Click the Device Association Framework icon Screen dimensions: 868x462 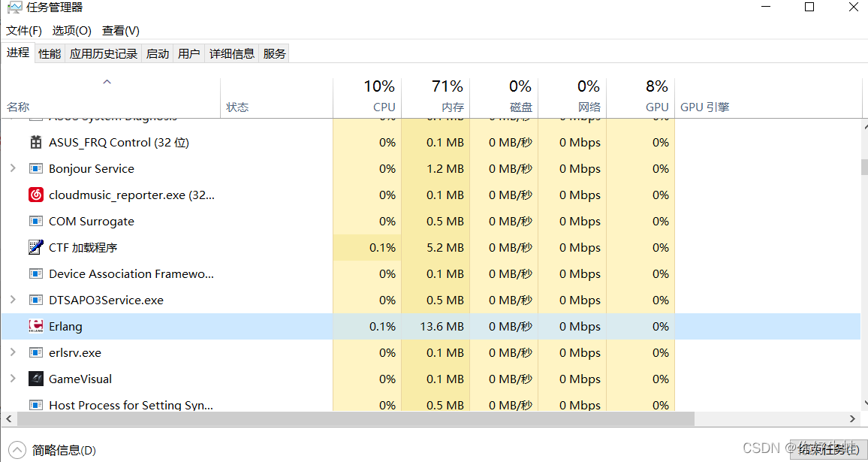click(36, 273)
